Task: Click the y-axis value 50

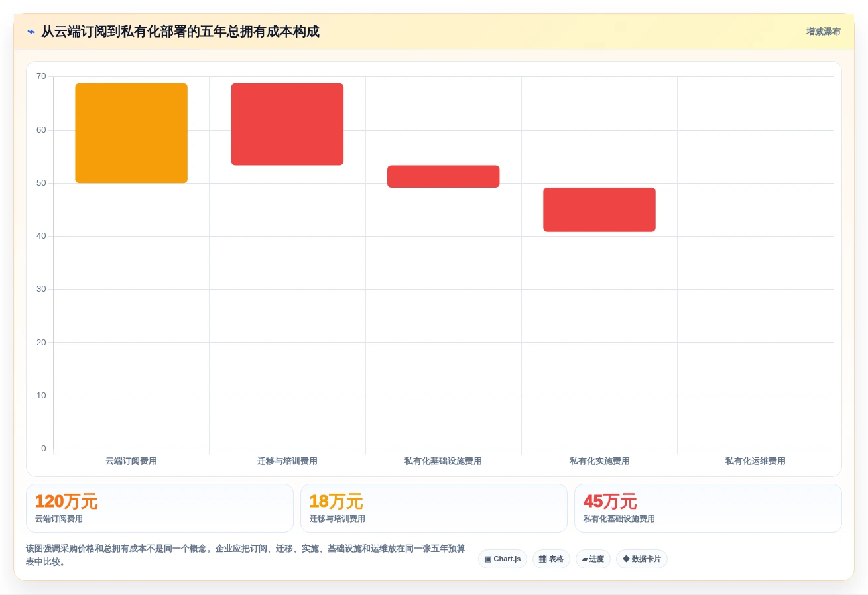Action: [x=41, y=183]
